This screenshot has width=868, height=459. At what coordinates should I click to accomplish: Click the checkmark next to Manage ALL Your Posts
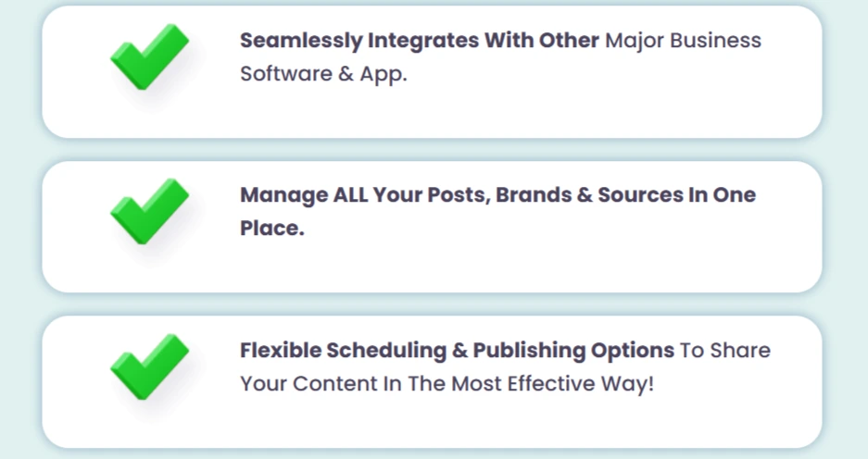[x=148, y=212]
